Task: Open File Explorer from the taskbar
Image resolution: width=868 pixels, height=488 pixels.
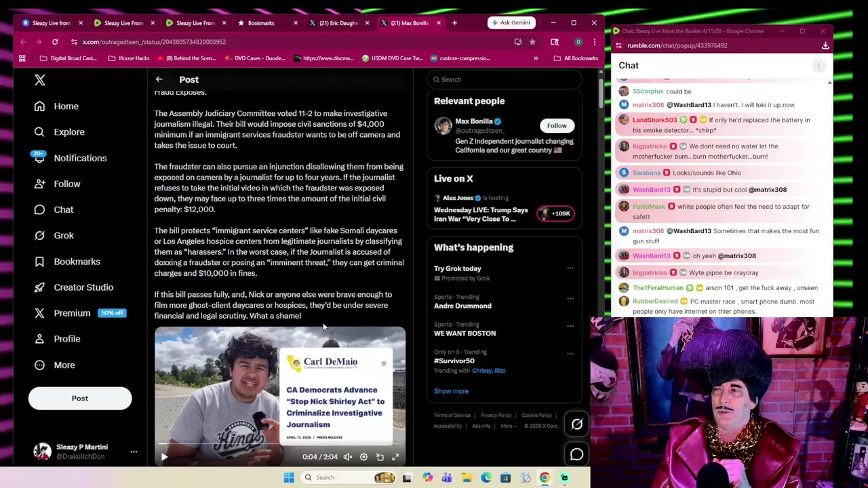Action: 467,478
